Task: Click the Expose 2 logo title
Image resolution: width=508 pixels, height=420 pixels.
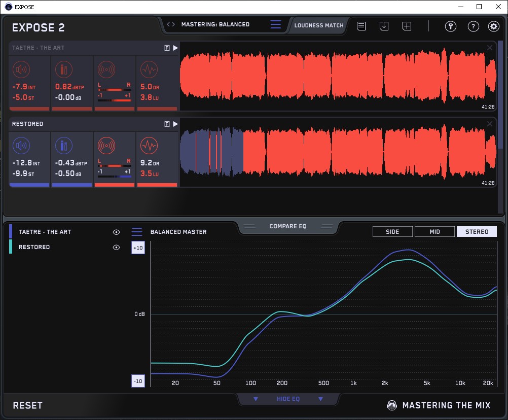Action: click(38, 27)
